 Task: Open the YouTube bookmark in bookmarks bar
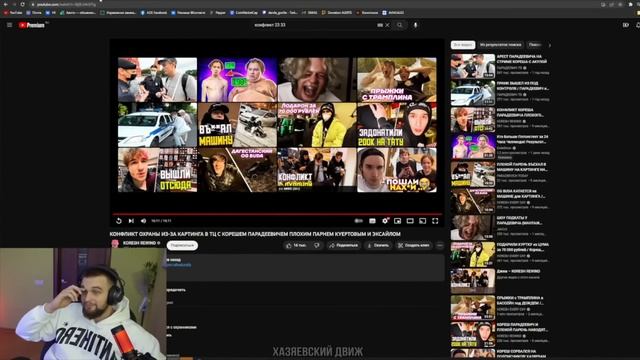[x=13, y=13]
